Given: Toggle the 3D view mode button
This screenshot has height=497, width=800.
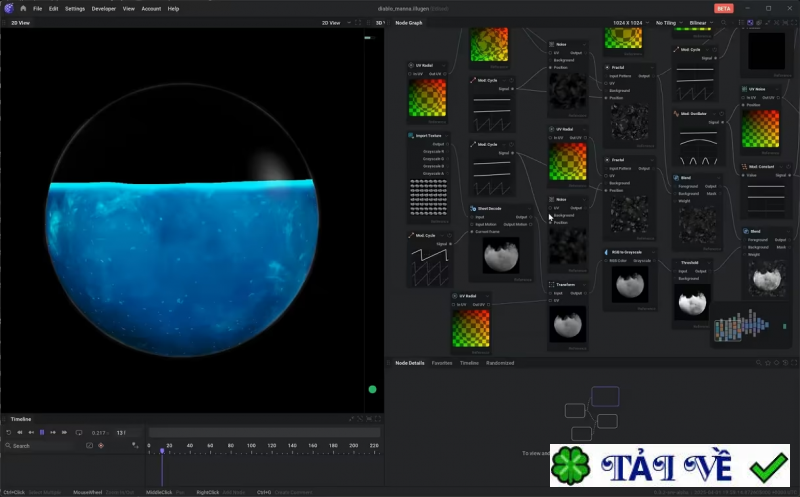Looking at the screenshot, I should click(x=379, y=22).
